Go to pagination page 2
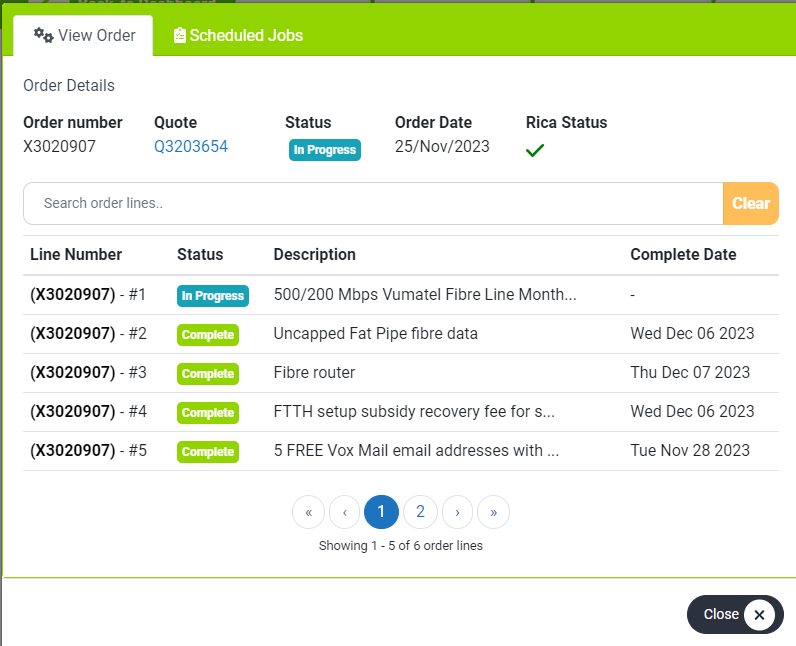This screenshot has height=646, width=796. [x=420, y=512]
